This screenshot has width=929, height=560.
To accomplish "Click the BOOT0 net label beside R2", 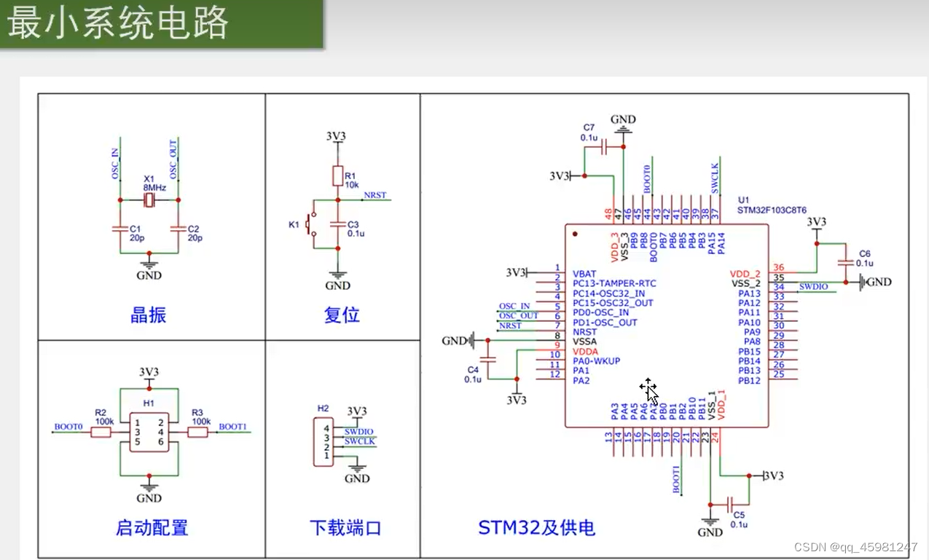I will [x=68, y=427].
